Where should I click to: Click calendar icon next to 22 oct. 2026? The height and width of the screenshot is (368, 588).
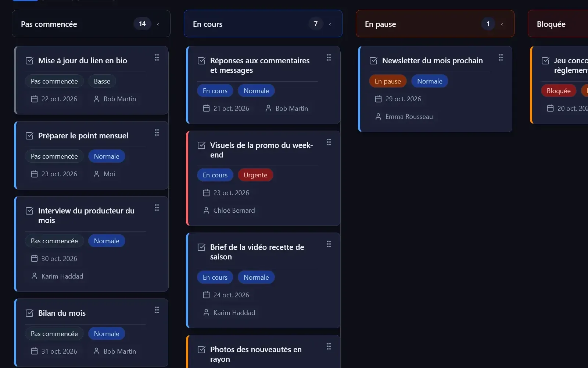[x=34, y=99]
